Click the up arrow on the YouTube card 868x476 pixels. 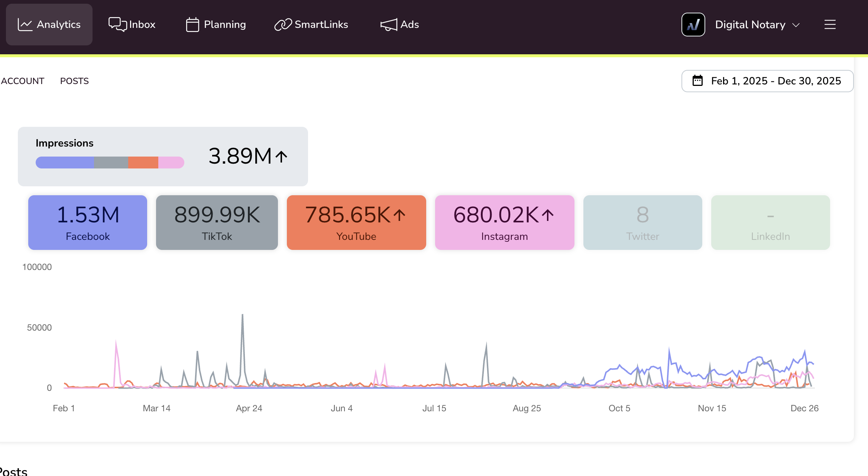click(399, 215)
